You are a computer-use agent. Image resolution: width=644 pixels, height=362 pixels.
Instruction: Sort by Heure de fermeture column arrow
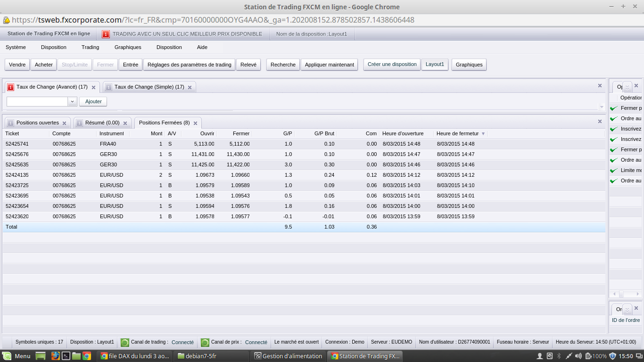(x=483, y=134)
